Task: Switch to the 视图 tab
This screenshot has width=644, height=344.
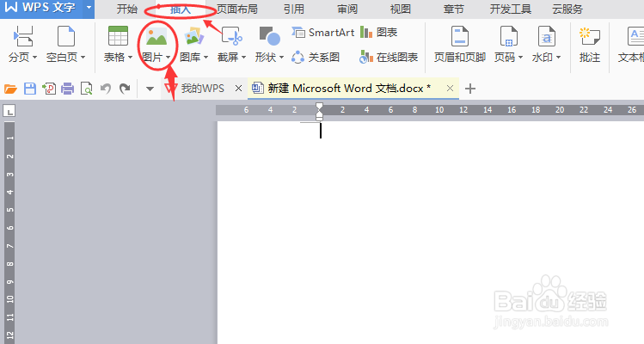Action: (401, 9)
